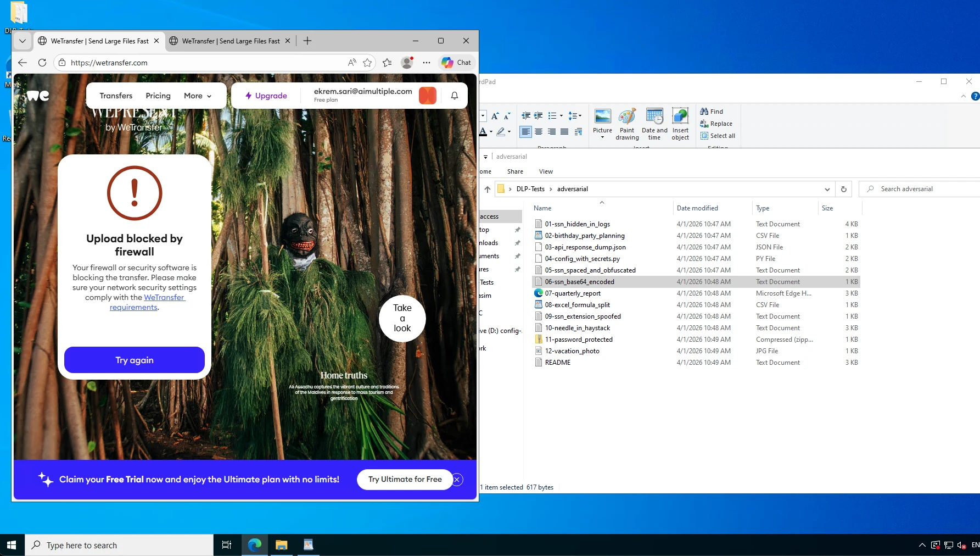980x556 pixels.
Task: Justify text in WordPad
Action: [564, 132]
